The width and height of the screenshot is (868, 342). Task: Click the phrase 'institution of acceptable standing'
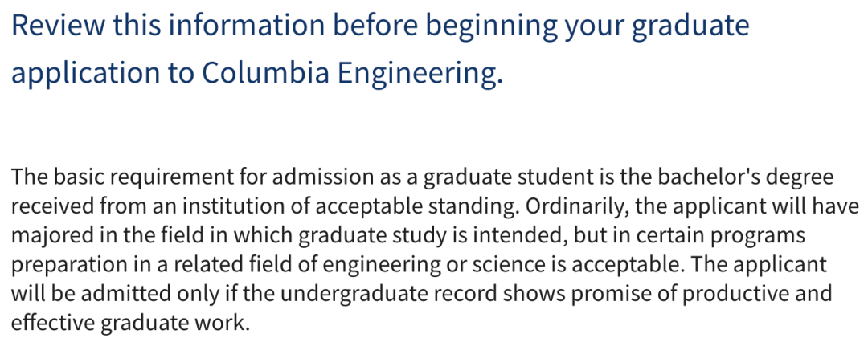tap(351, 207)
